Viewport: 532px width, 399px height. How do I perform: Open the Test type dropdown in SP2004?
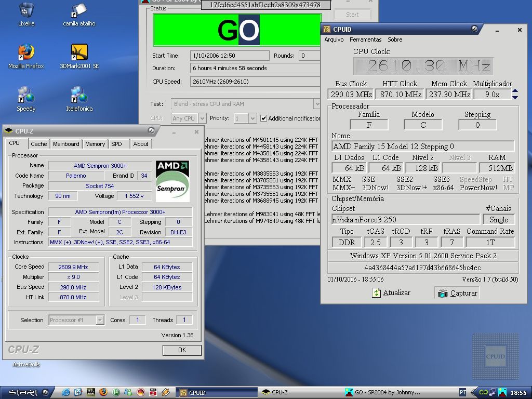(317, 104)
